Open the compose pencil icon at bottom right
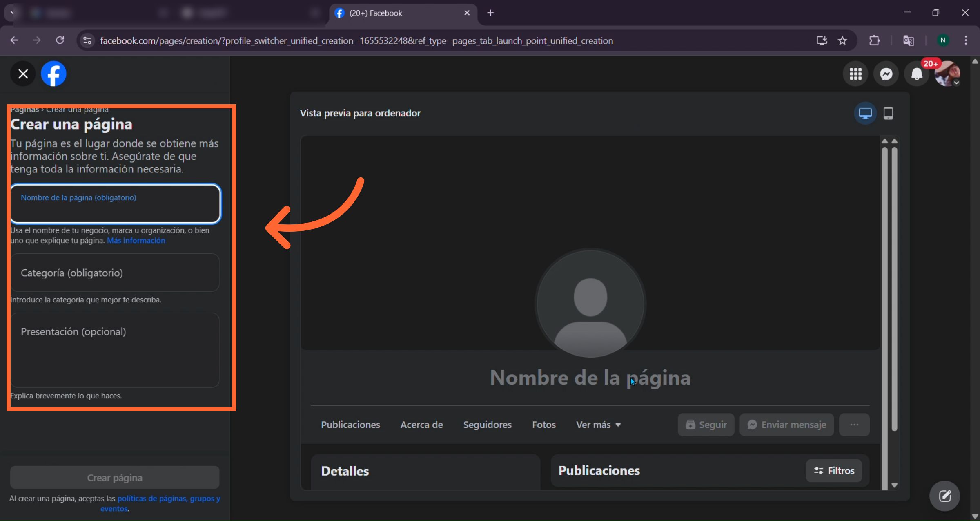The image size is (980, 521). click(x=945, y=496)
